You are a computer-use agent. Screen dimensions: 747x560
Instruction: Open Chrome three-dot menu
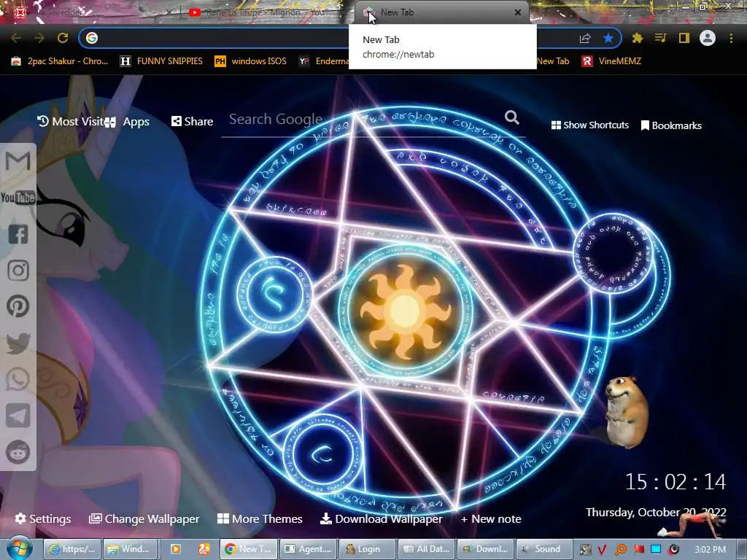pyautogui.click(x=731, y=38)
